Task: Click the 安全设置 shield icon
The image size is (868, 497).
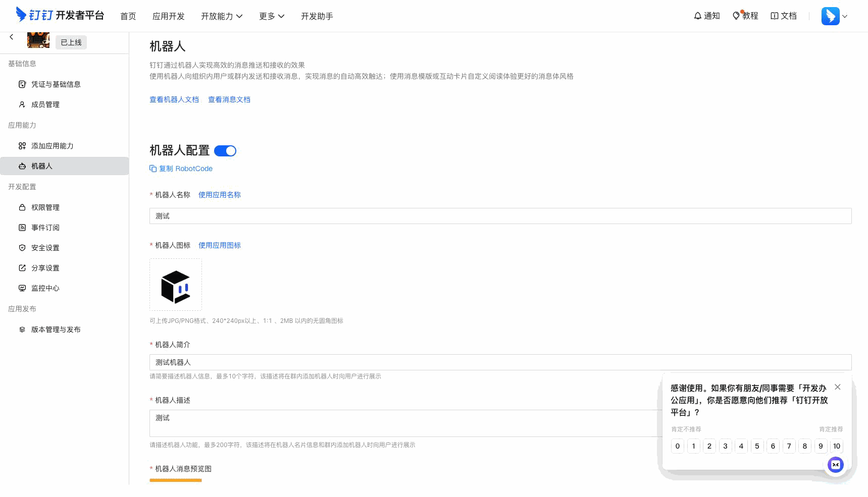Action: click(22, 248)
